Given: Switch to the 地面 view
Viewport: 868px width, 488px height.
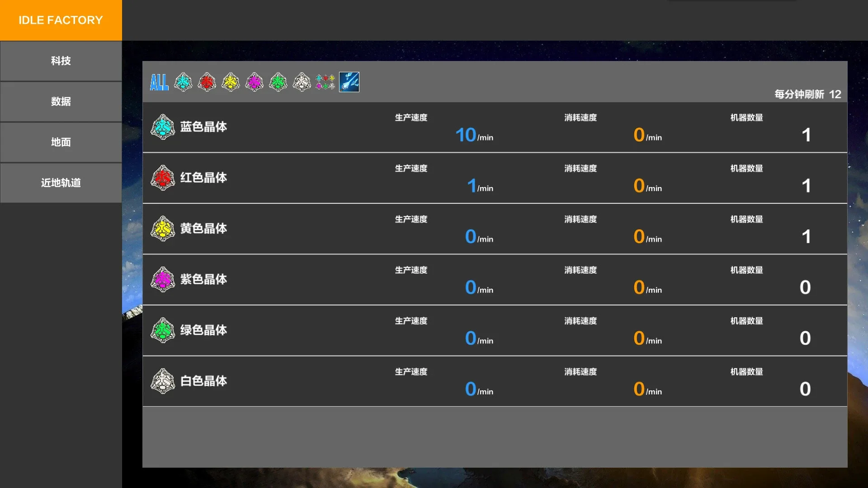Looking at the screenshot, I should (x=61, y=142).
